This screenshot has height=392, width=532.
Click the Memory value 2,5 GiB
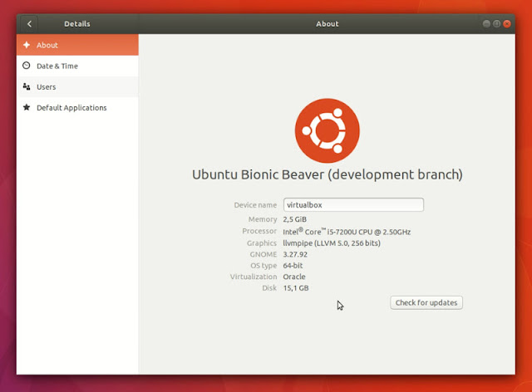point(295,219)
